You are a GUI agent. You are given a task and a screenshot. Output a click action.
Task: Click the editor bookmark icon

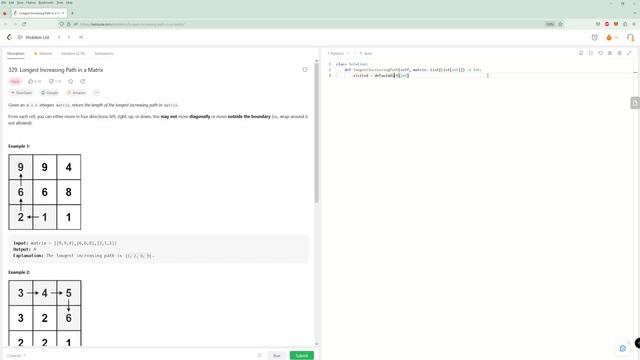click(x=581, y=53)
